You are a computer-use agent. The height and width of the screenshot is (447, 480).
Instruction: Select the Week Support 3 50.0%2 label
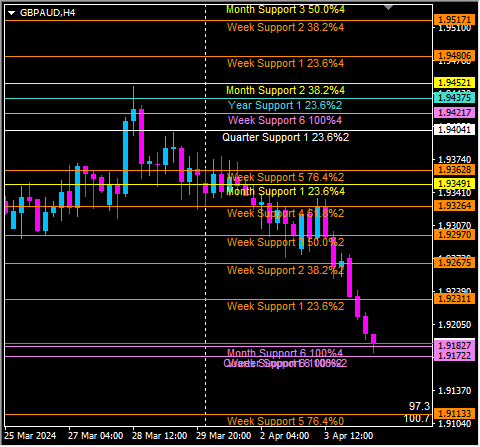[285, 242]
